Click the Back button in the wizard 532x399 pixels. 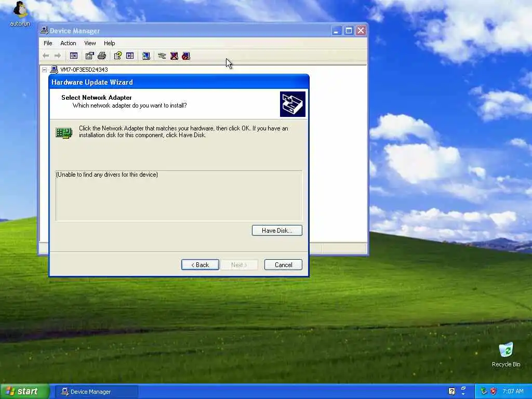[200, 264]
